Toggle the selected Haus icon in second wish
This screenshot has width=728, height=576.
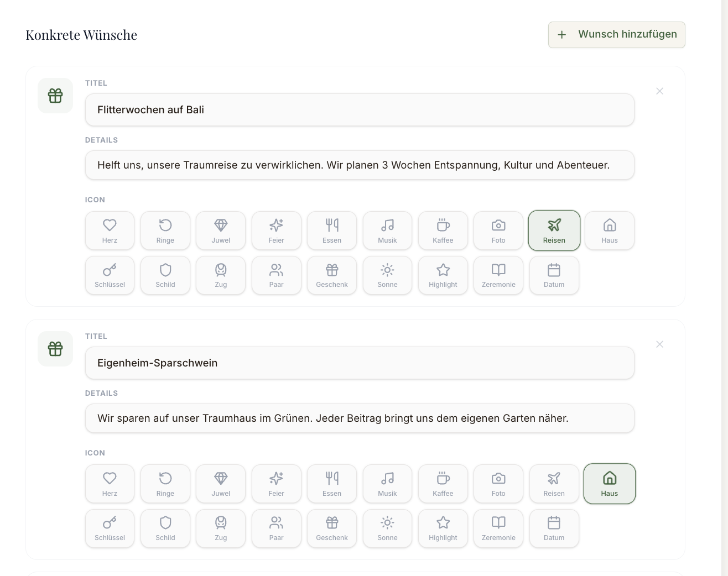(610, 484)
